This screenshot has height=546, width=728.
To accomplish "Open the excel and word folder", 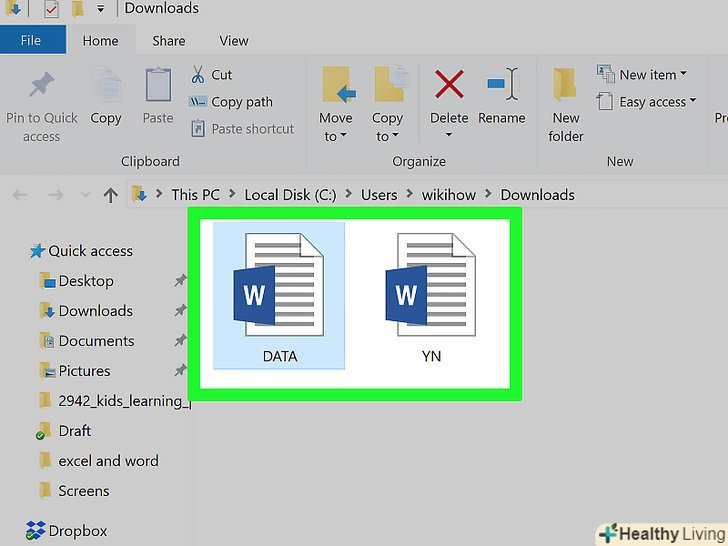I will pos(108,461).
